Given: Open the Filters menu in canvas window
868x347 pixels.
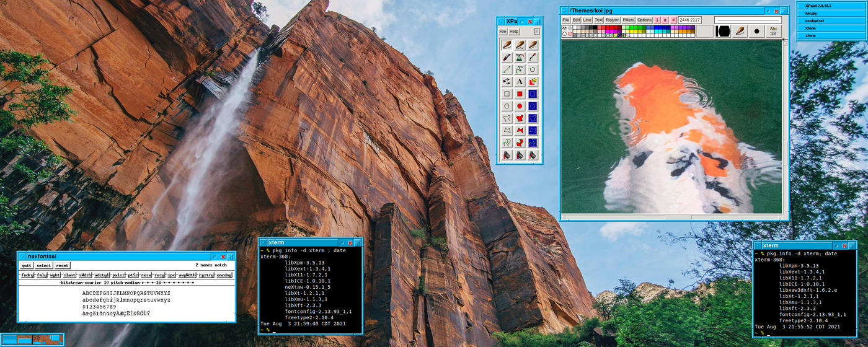Looking at the screenshot, I should pyautogui.click(x=629, y=20).
